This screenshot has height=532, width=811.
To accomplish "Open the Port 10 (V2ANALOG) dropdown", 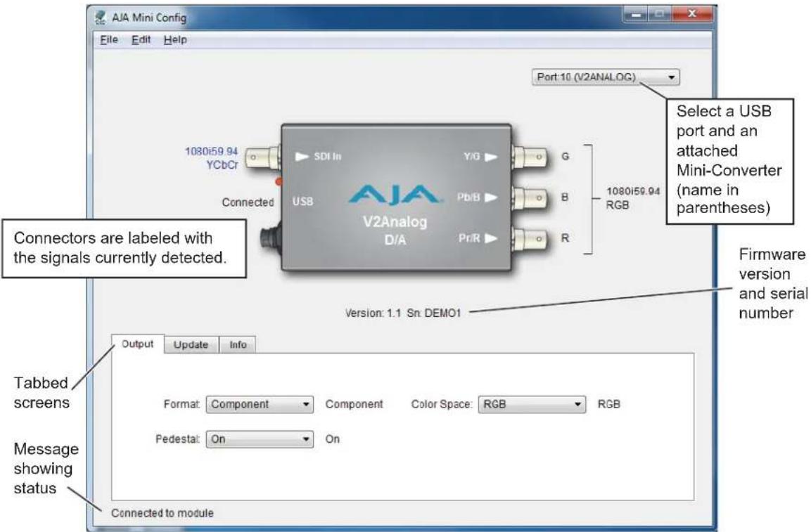I will click(x=606, y=77).
